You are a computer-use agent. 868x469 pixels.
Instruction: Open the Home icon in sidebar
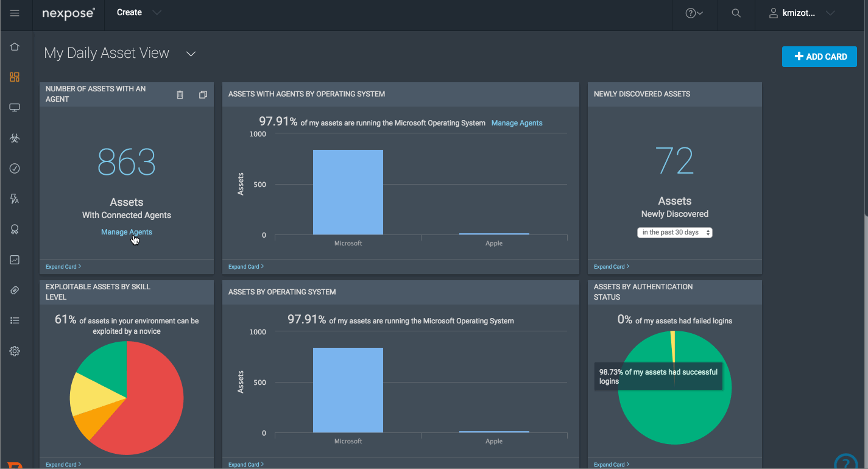coord(15,47)
